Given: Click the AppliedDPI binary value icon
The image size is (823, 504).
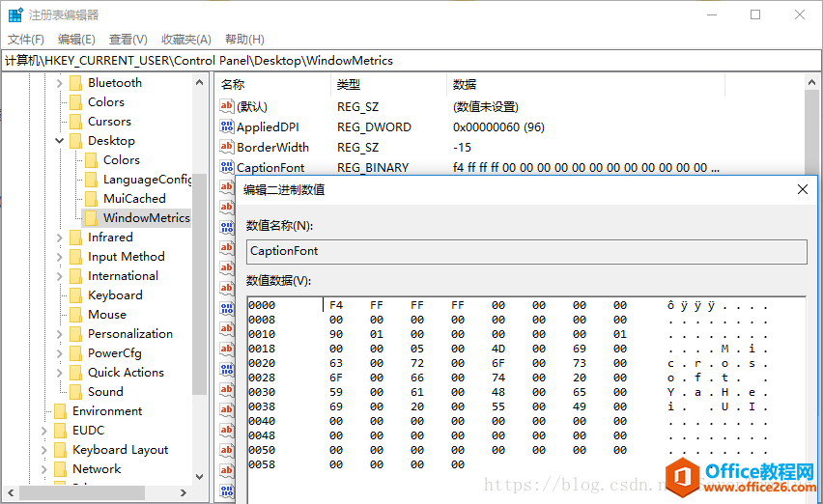Looking at the screenshot, I should [x=228, y=127].
